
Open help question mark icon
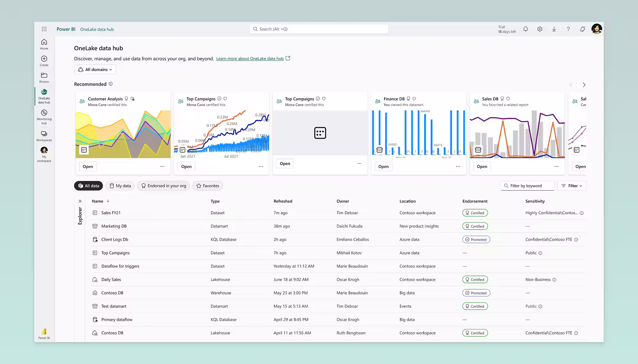pos(568,29)
